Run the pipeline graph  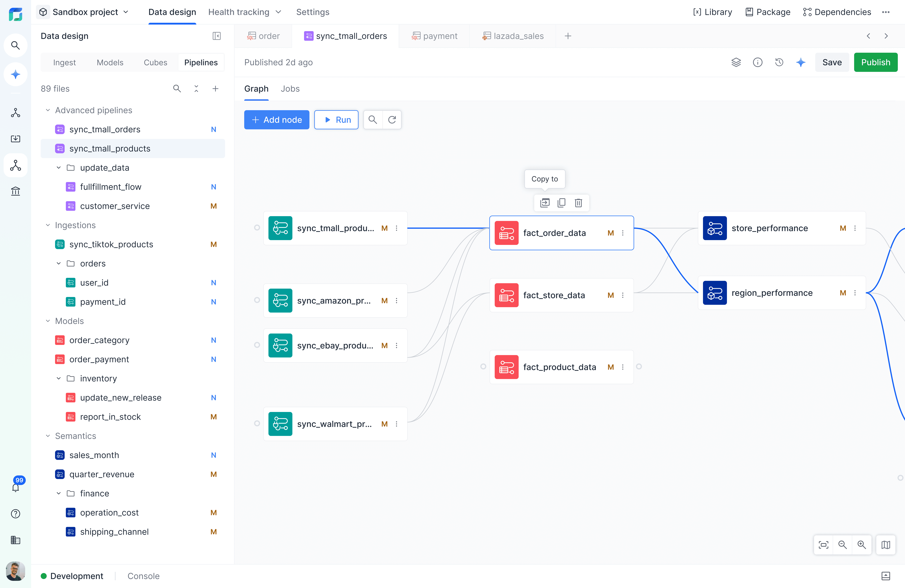point(336,119)
